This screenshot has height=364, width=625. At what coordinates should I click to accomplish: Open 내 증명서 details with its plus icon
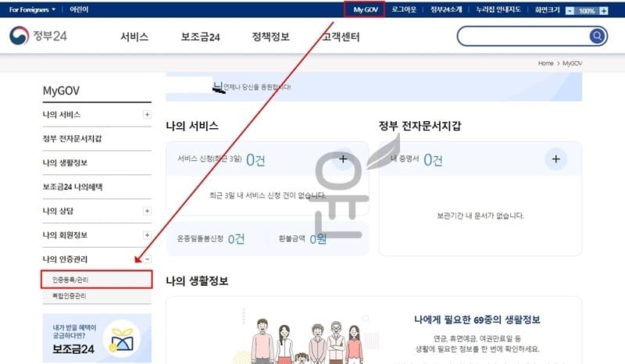click(555, 159)
